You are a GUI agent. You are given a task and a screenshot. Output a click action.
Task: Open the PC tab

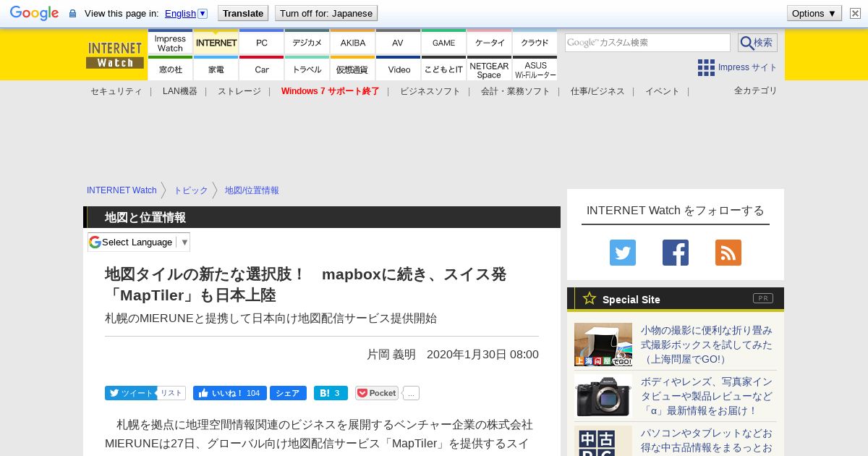pos(261,42)
